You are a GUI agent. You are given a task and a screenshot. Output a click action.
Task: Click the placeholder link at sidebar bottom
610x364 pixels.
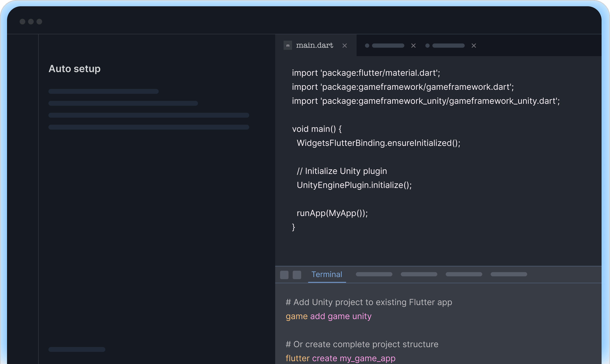pyautogui.click(x=77, y=349)
